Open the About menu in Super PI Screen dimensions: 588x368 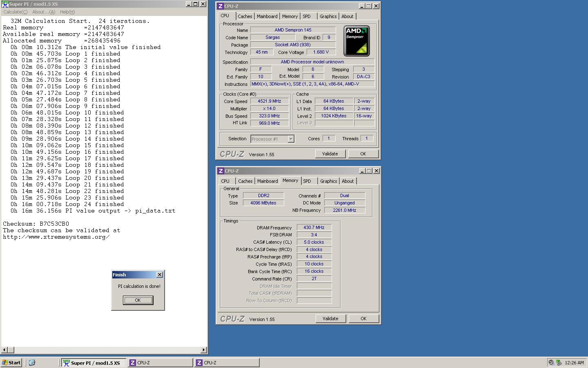coord(44,12)
